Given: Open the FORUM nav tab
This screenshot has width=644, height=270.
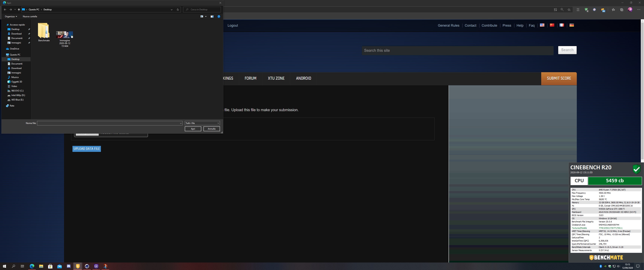Looking at the screenshot, I should click(250, 78).
